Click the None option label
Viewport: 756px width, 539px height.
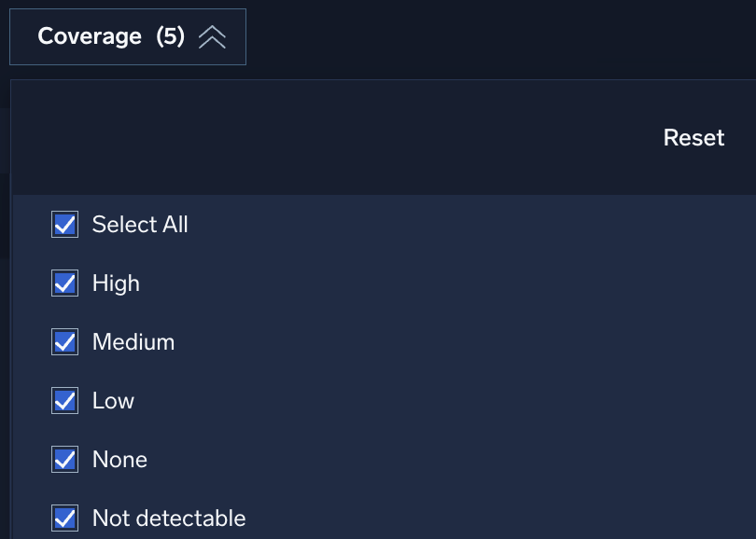tap(120, 460)
